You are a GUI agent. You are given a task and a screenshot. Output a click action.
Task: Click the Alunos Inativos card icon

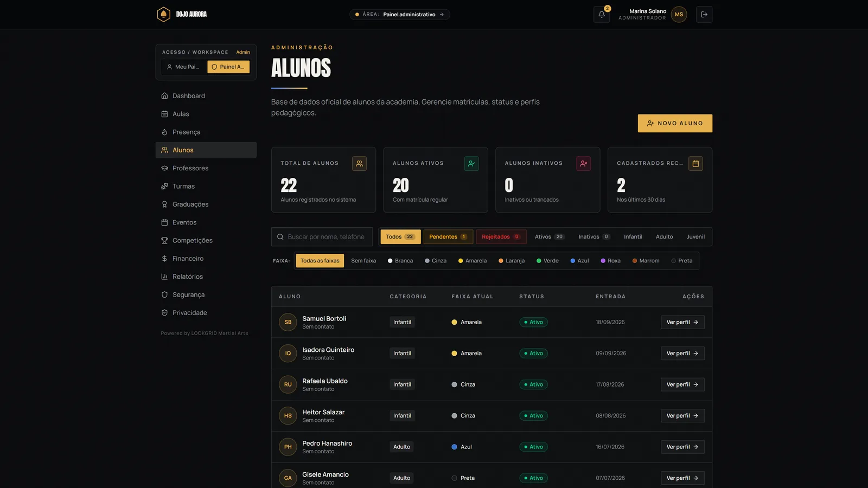tap(584, 163)
